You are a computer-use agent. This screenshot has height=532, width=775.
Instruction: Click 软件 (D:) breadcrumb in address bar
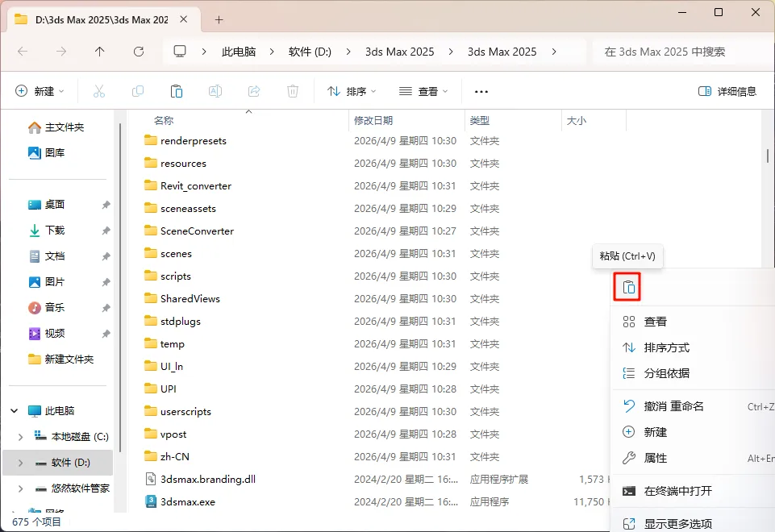(310, 52)
